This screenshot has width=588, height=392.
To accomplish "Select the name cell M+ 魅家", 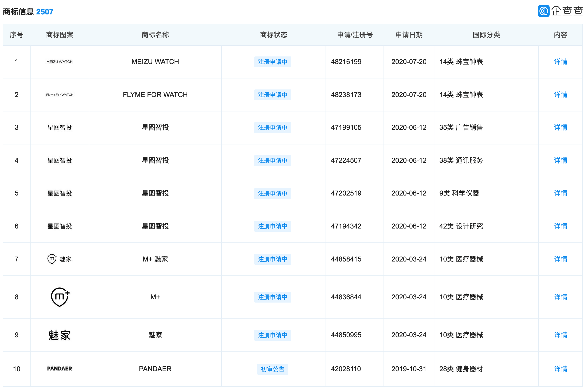I will click(155, 259).
